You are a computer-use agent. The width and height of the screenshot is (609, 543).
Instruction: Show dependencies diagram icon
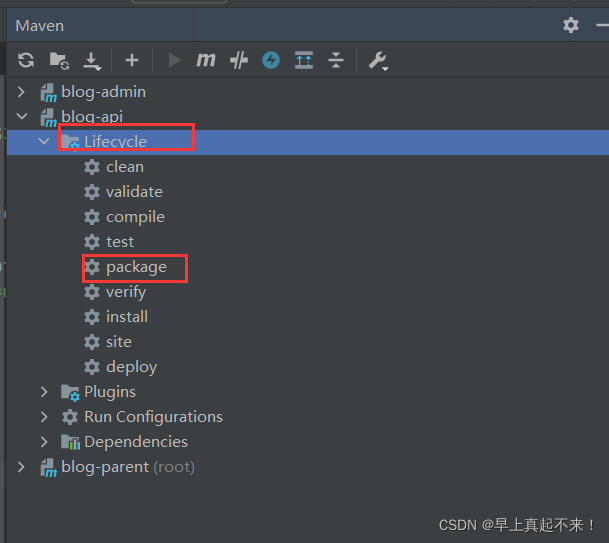click(x=304, y=60)
